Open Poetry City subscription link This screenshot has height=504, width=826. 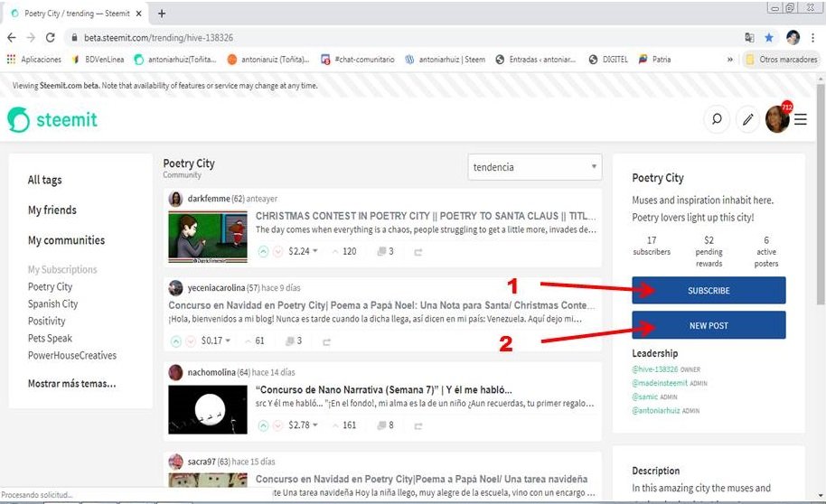[50, 286]
